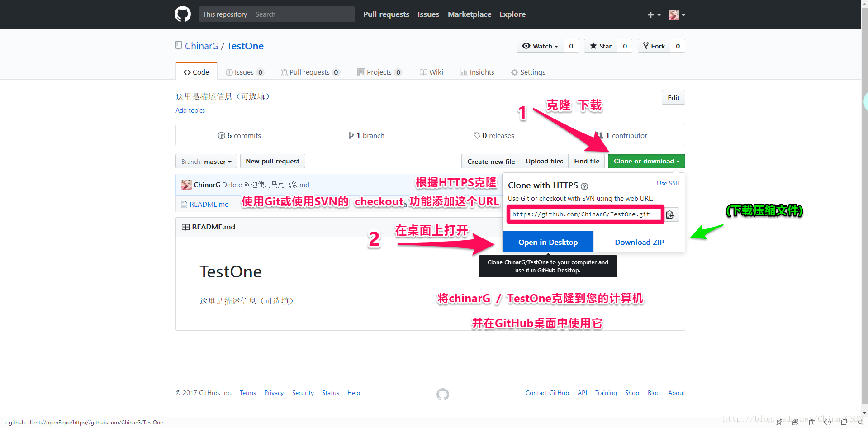Open the Status footer link
Viewport: 868px width, 428px height.
point(331,393)
